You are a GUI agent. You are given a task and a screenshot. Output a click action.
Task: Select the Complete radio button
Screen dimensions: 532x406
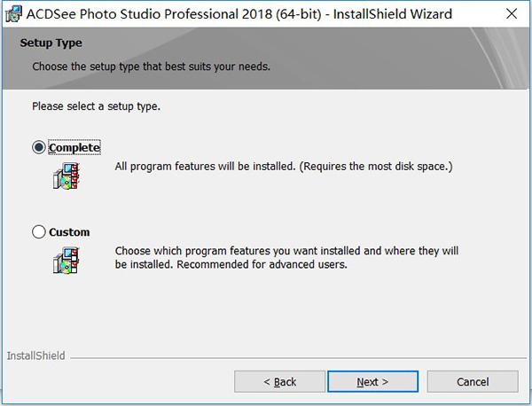(x=39, y=147)
